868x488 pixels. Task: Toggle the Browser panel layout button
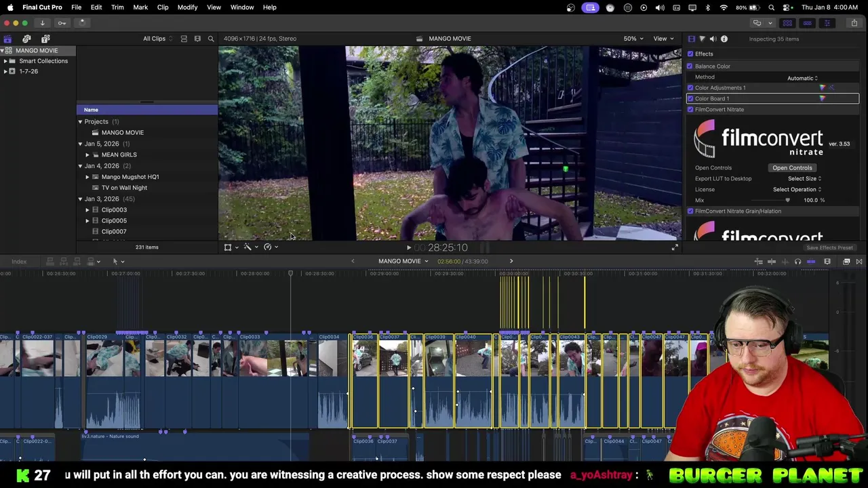[787, 22]
